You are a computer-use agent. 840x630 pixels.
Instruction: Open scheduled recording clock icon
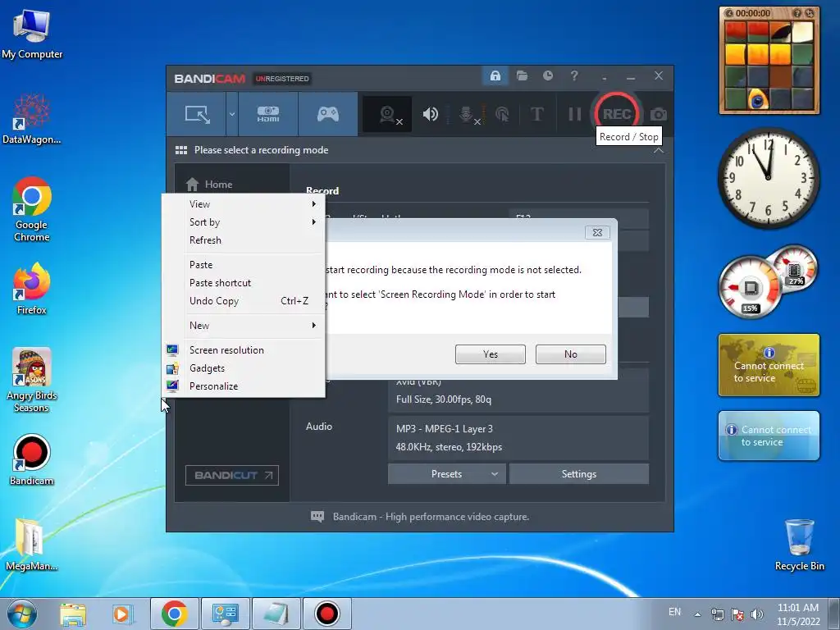pyautogui.click(x=547, y=76)
